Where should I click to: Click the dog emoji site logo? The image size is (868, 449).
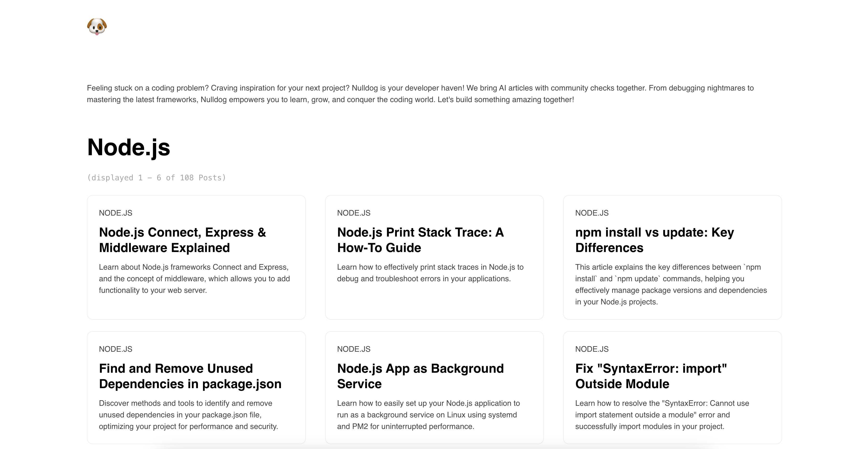(x=98, y=27)
